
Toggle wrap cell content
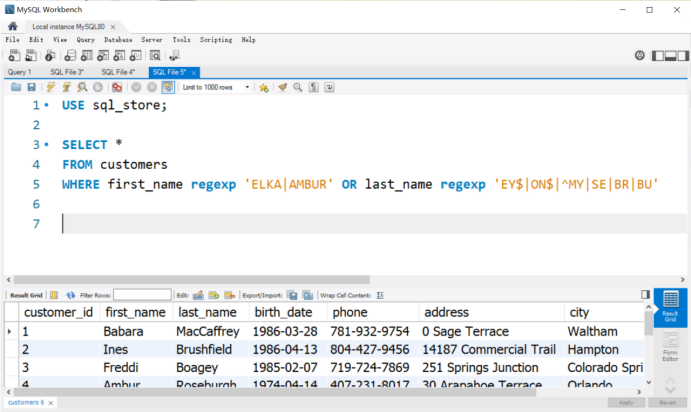(380, 295)
